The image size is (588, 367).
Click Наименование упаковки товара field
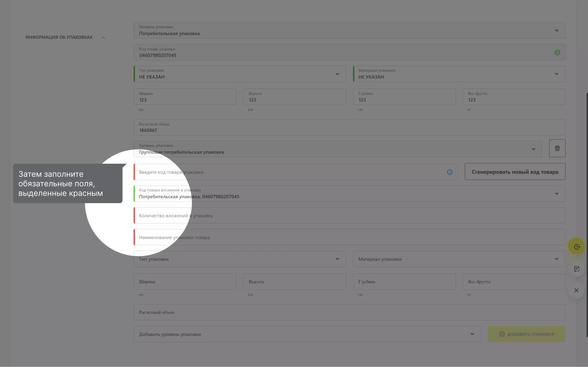tap(349, 237)
